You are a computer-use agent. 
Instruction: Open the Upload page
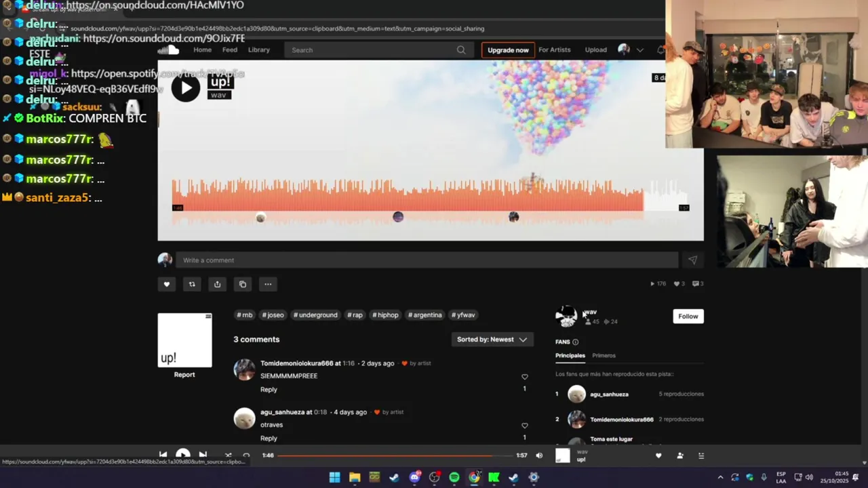tap(596, 49)
